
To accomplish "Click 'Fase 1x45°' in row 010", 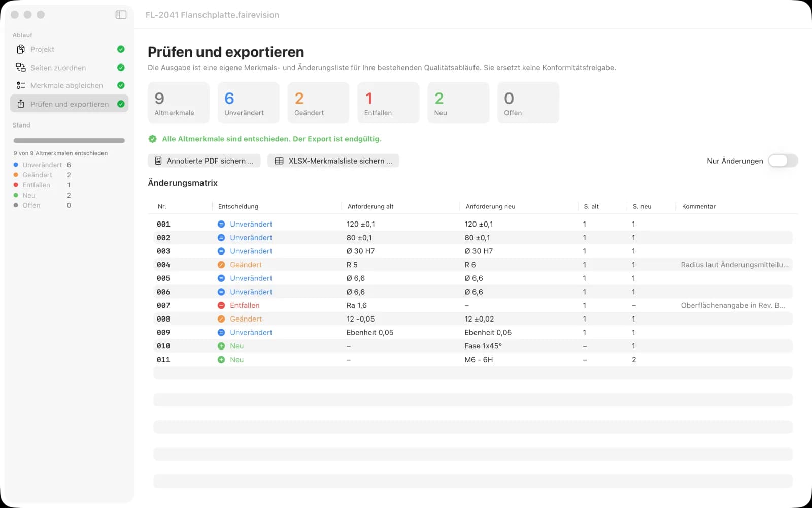I will tap(483, 346).
